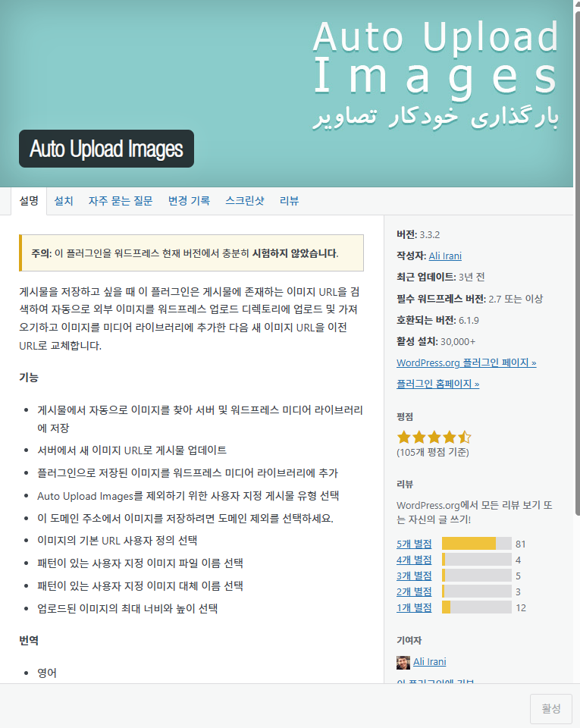
Task: Click the Auto Upload Images banner title
Action: (x=106, y=149)
